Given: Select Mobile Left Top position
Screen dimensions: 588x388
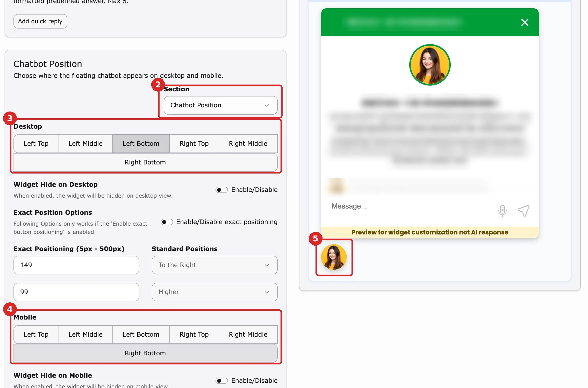Looking at the screenshot, I should point(36,335).
